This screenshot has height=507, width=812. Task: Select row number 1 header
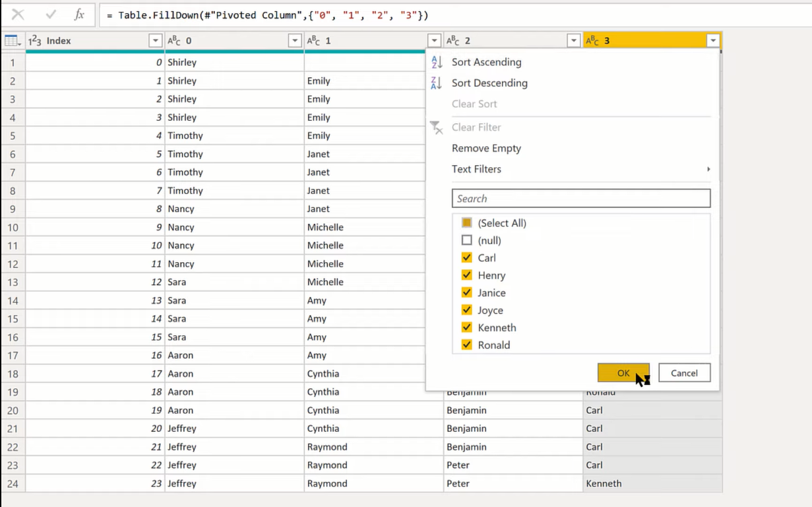coord(13,63)
